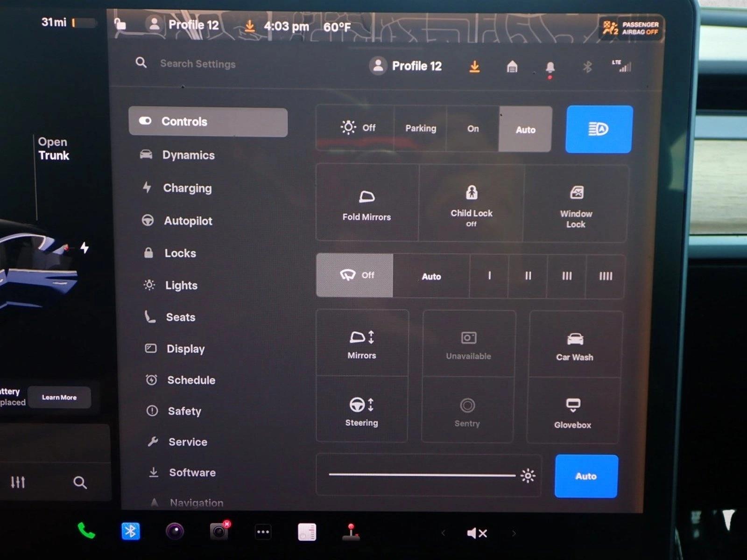Open the phone app in dock
The width and height of the screenshot is (747, 560).
[86, 531]
